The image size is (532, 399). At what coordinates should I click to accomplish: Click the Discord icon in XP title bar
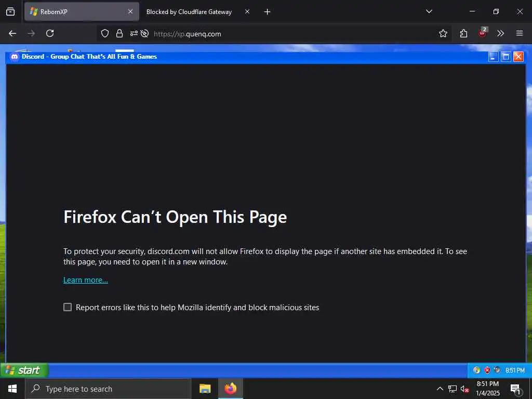tap(15, 57)
